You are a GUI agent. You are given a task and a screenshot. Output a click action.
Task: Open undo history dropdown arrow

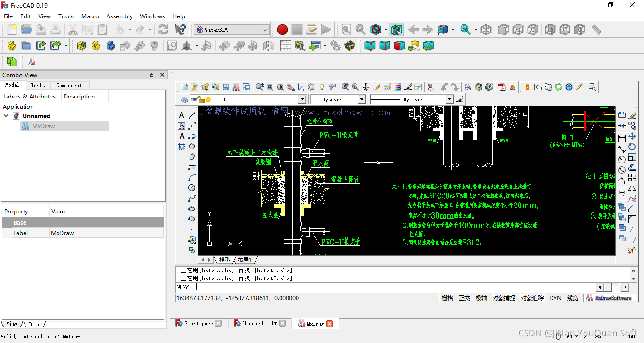(x=130, y=30)
